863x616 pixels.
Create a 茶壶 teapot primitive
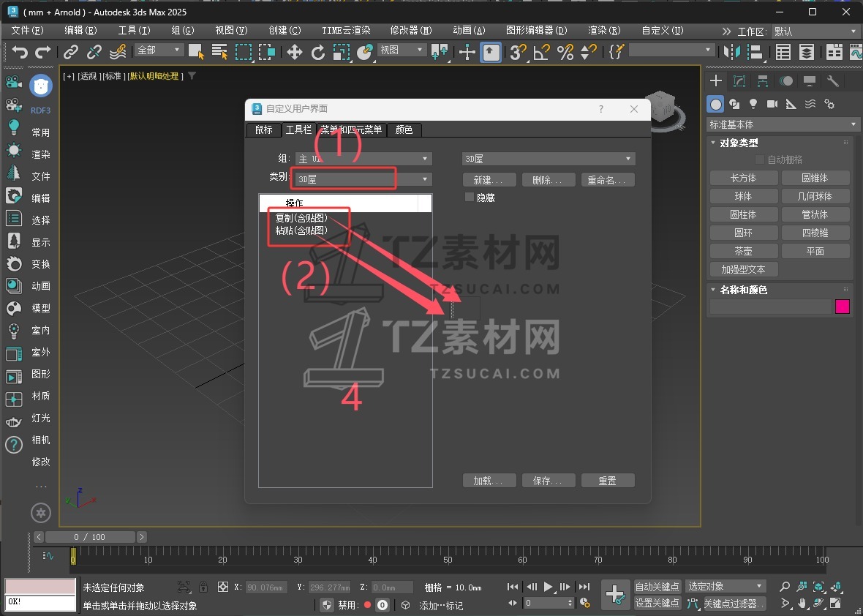(743, 251)
